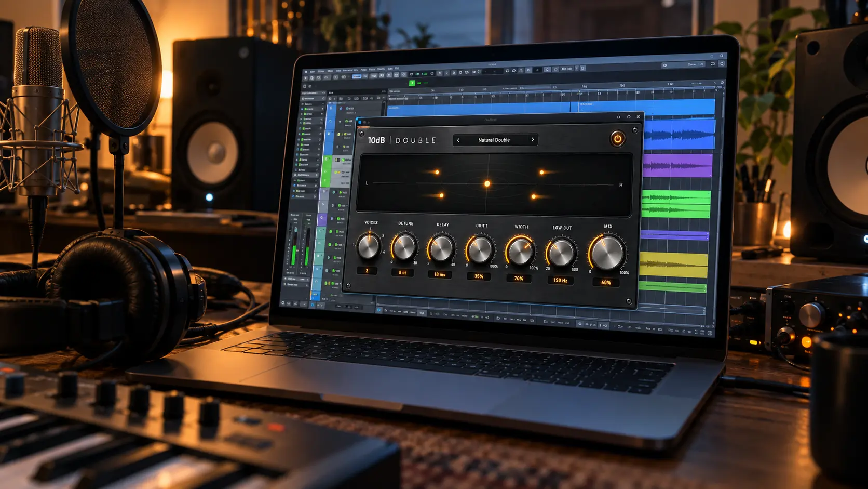Select the Delay value field showing 18 ms
Viewport: 868px width, 489px height.
click(x=440, y=274)
